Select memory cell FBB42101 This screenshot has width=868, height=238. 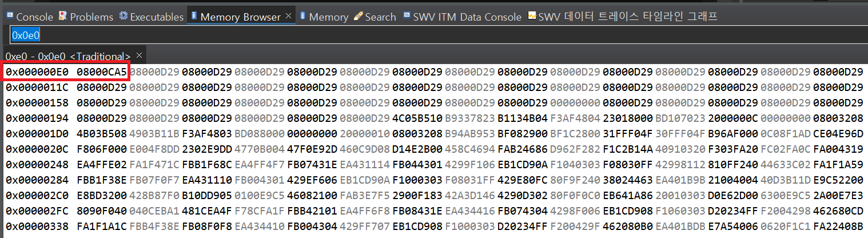click(312, 211)
